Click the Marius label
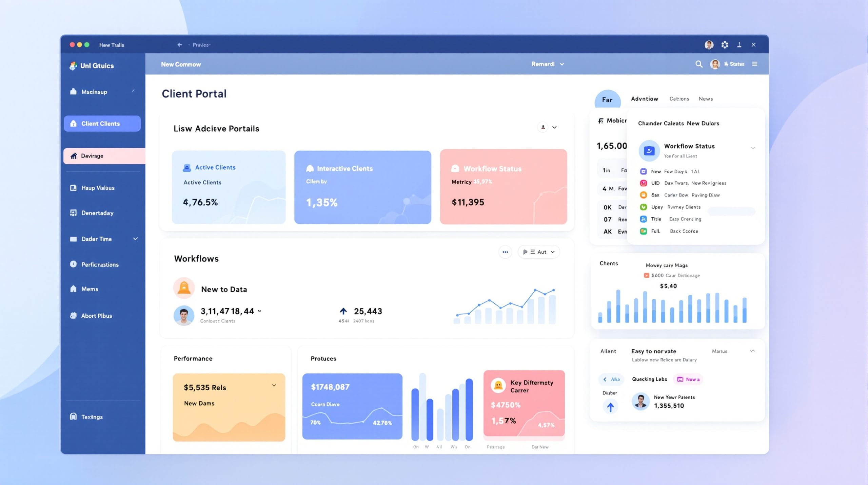Image resolution: width=868 pixels, height=485 pixels. [719, 351]
